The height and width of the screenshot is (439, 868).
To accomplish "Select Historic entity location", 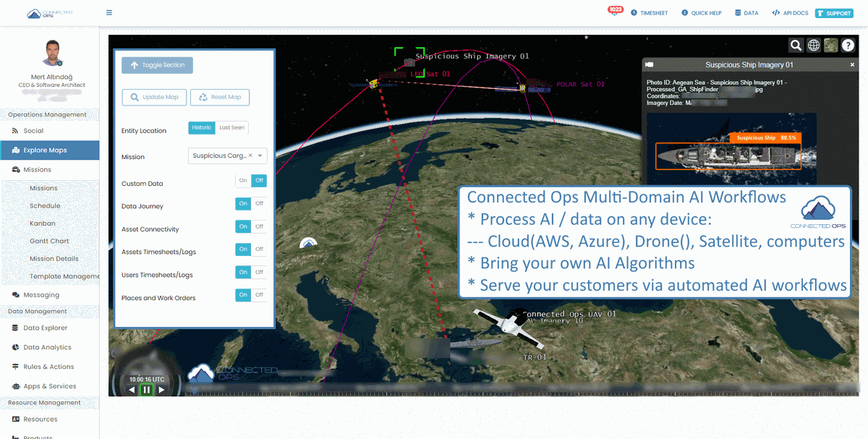I will pyautogui.click(x=202, y=127).
